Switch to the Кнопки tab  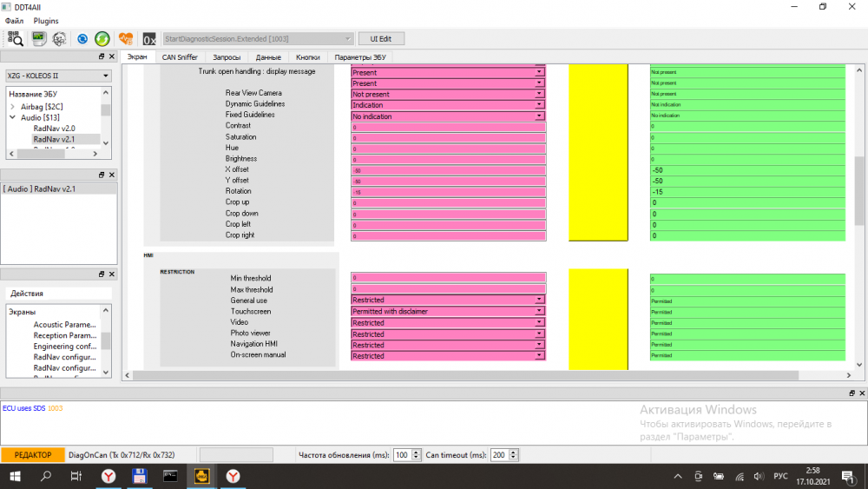tap(308, 57)
